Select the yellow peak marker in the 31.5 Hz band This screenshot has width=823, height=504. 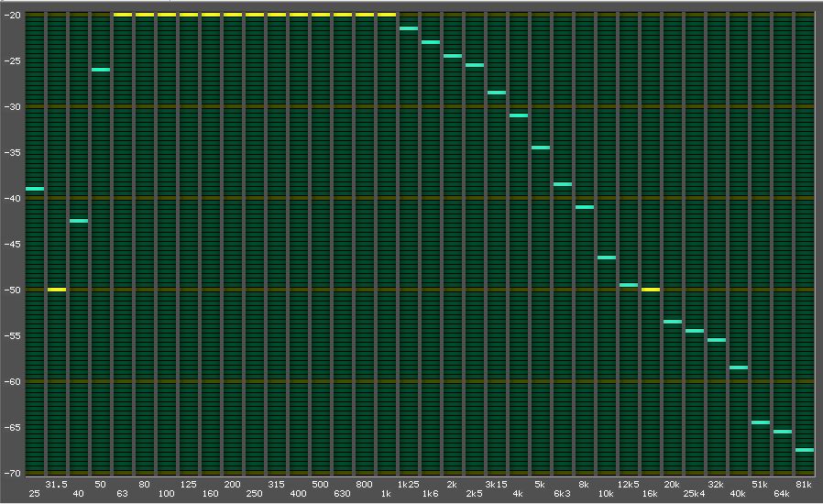click(x=57, y=290)
